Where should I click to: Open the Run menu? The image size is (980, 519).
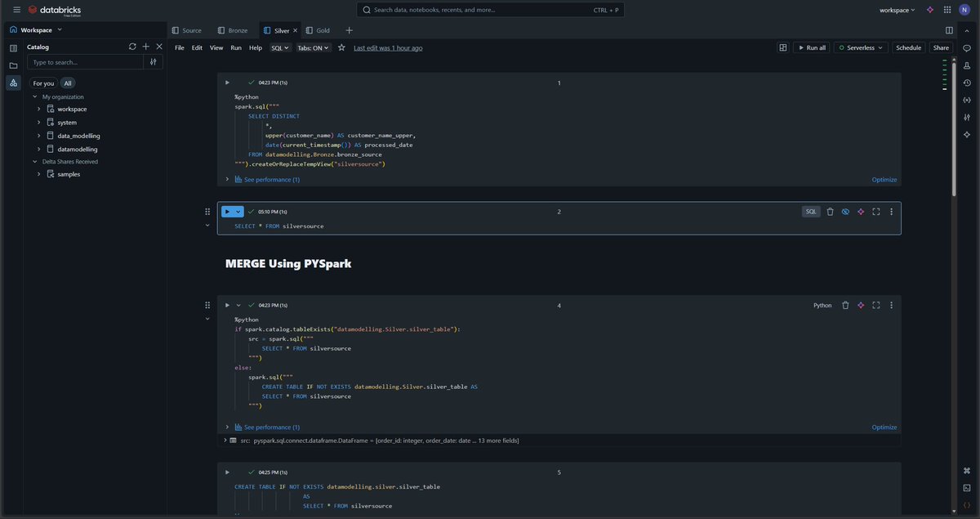pos(236,47)
